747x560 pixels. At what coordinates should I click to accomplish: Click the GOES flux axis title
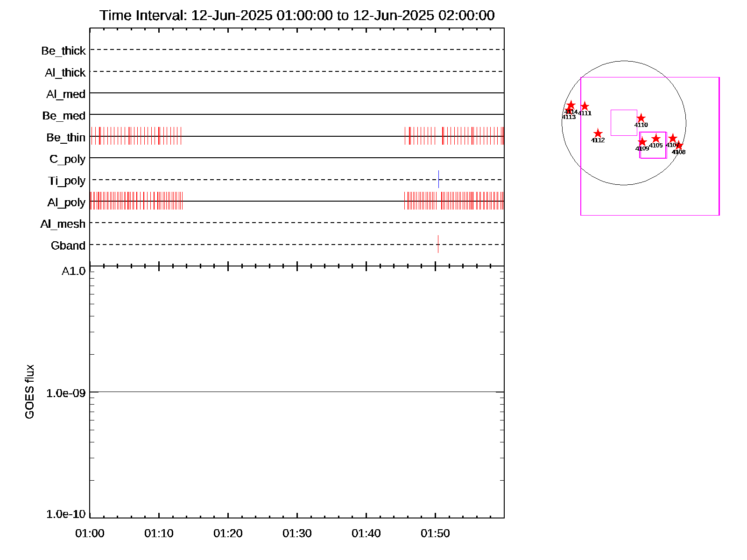tap(29, 392)
